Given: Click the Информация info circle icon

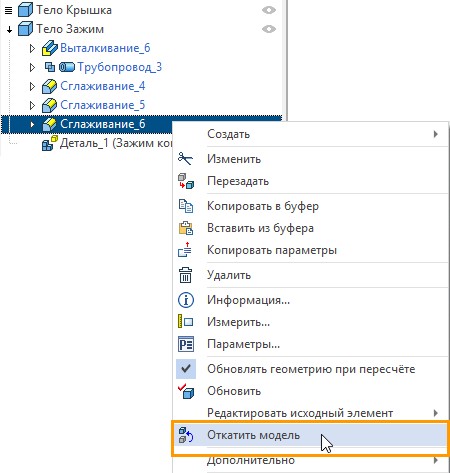Looking at the screenshot, I should point(186,300).
